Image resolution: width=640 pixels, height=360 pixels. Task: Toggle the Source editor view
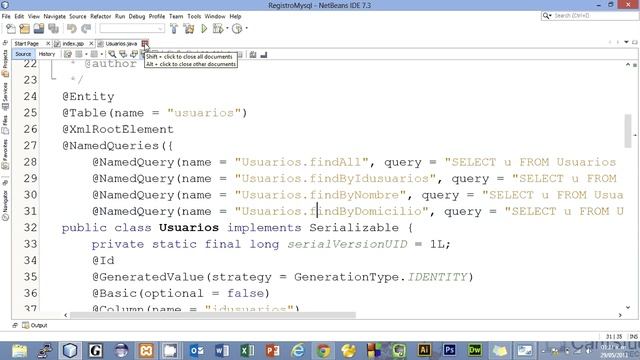coord(23,54)
